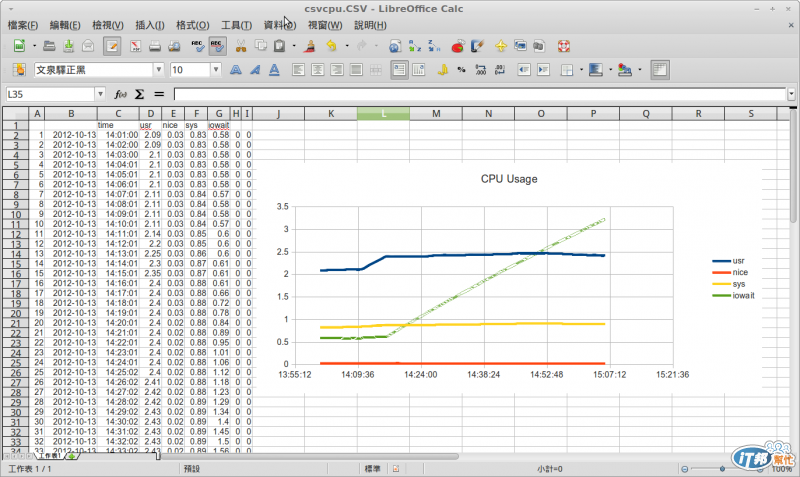Click the formula input line
The image size is (800, 477).
point(480,94)
